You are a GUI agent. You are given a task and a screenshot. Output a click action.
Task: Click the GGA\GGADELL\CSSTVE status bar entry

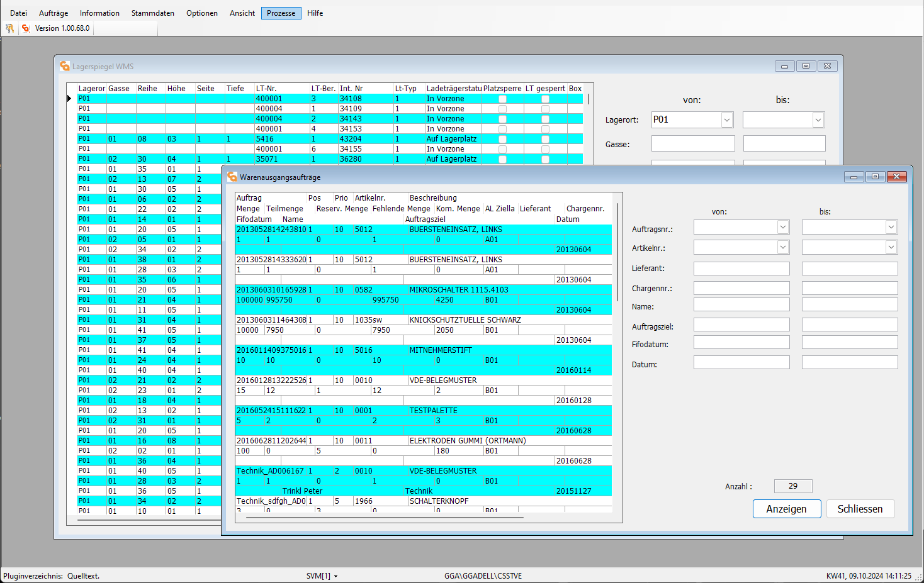point(483,576)
